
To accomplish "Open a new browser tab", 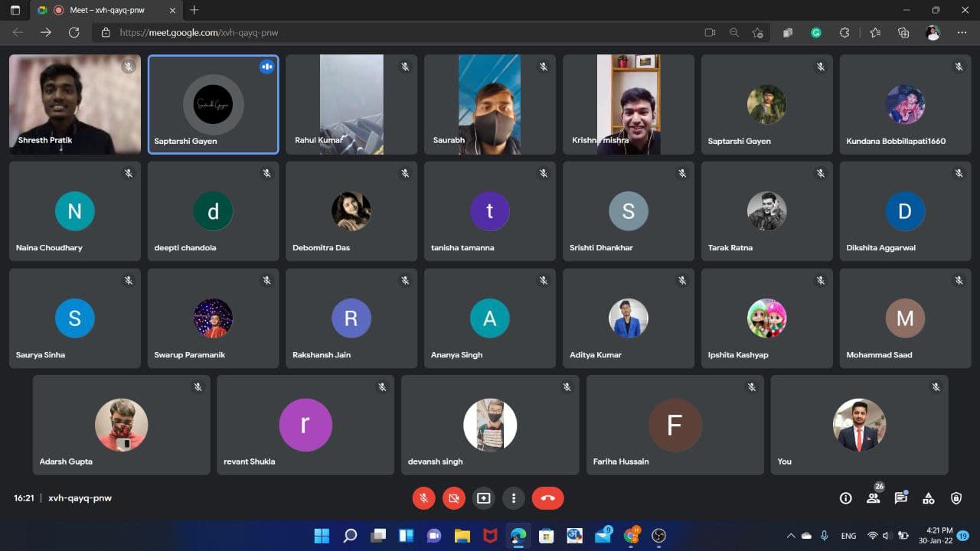I will 194,10.
